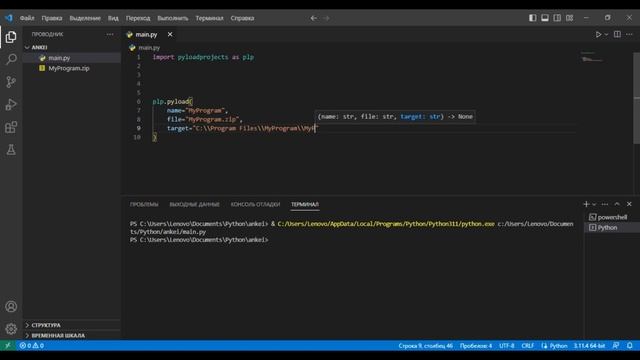Open the Source Control view
This screenshot has width=640, height=360.
point(11,82)
